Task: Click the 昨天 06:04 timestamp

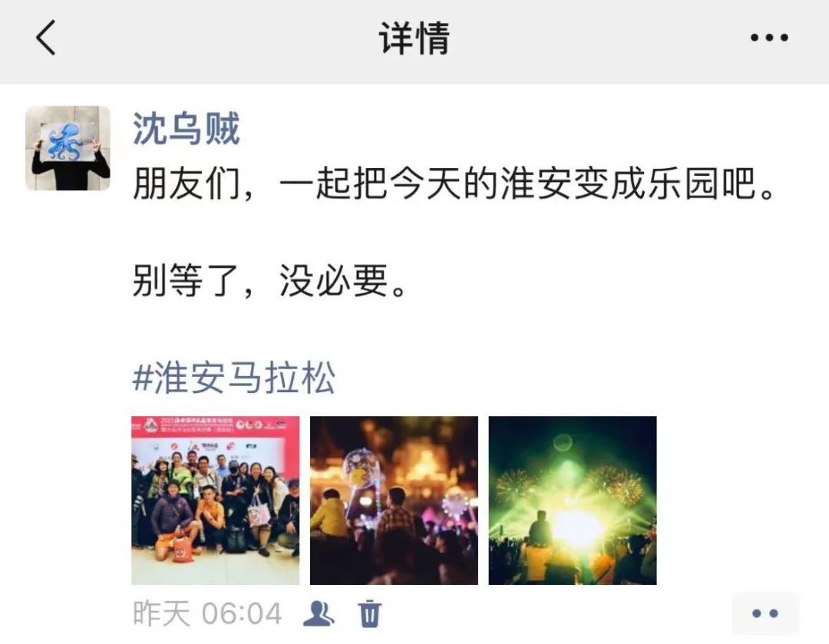Action: pos(207,614)
